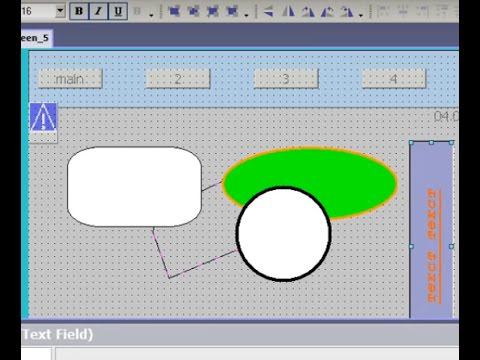Click greyed icon right of Underline button
The width and height of the screenshot is (480, 360).
[137, 11]
